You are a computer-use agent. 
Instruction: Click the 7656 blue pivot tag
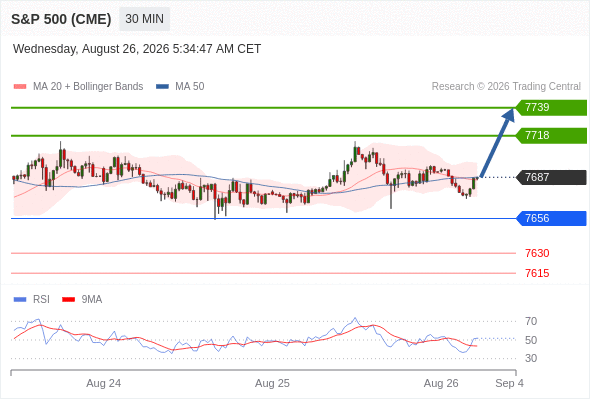551,218
